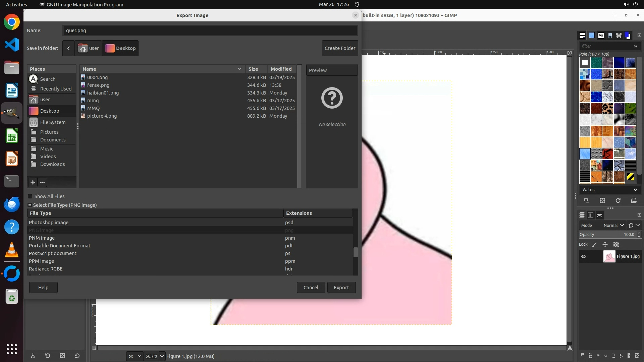Switch to the Paths tab
The width and height of the screenshot is (644, 362).
600,215
